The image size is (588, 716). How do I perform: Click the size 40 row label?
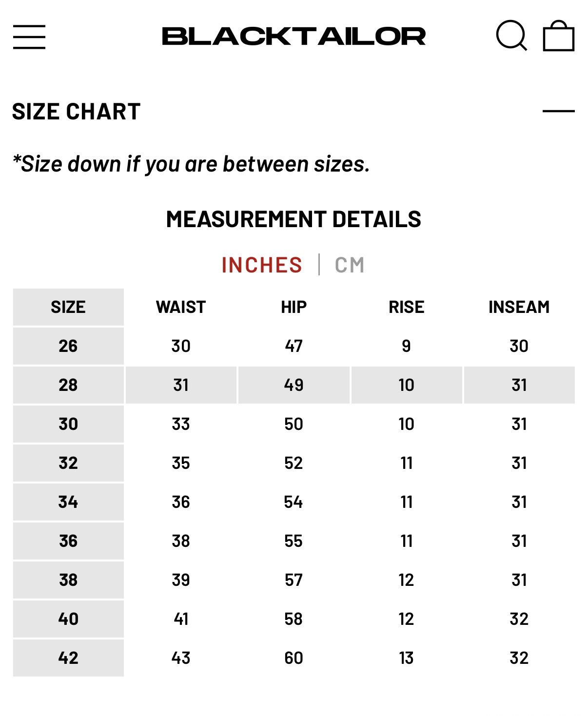point(68,619)
